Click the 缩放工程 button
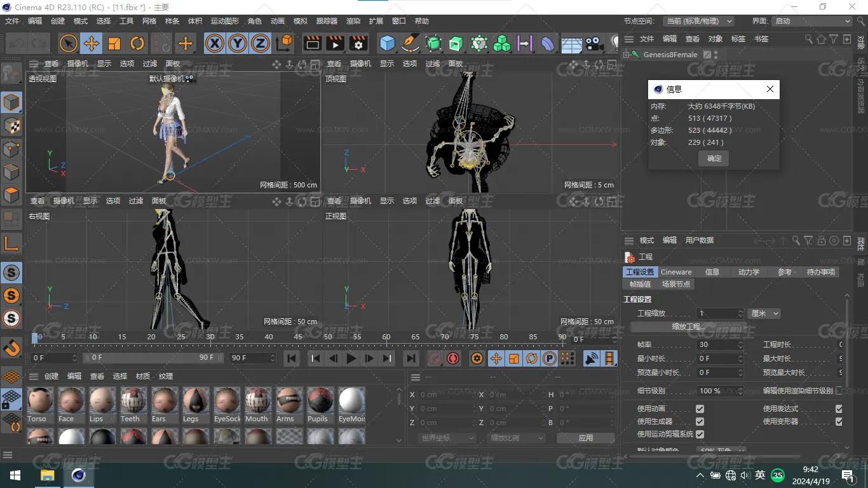The image size is (868, 488). pos(689,327)
